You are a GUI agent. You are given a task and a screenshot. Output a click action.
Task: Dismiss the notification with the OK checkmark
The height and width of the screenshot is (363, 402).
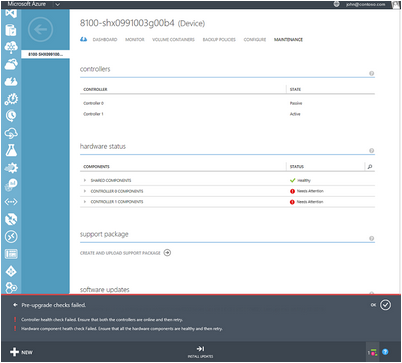[x=385, y=305]
